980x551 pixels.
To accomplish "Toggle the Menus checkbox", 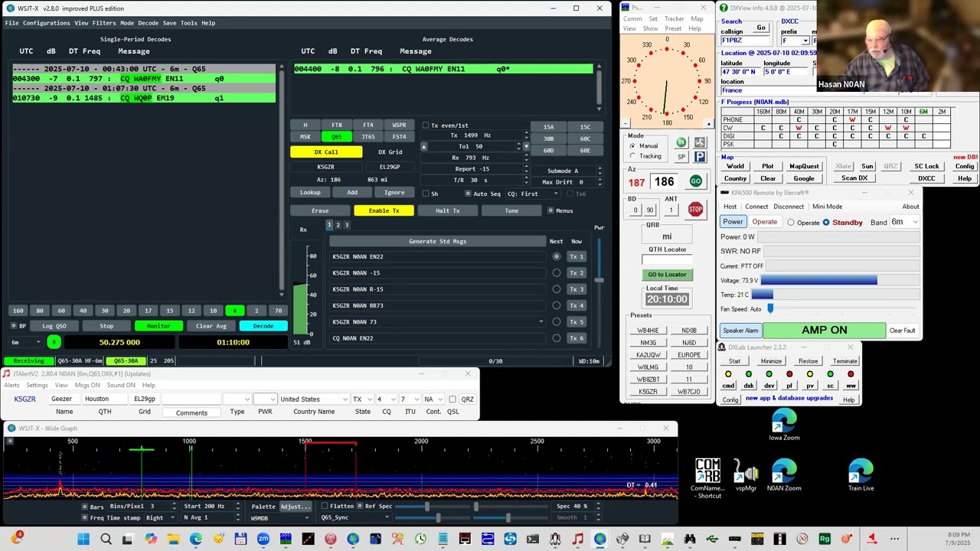I will click(550, 210).
